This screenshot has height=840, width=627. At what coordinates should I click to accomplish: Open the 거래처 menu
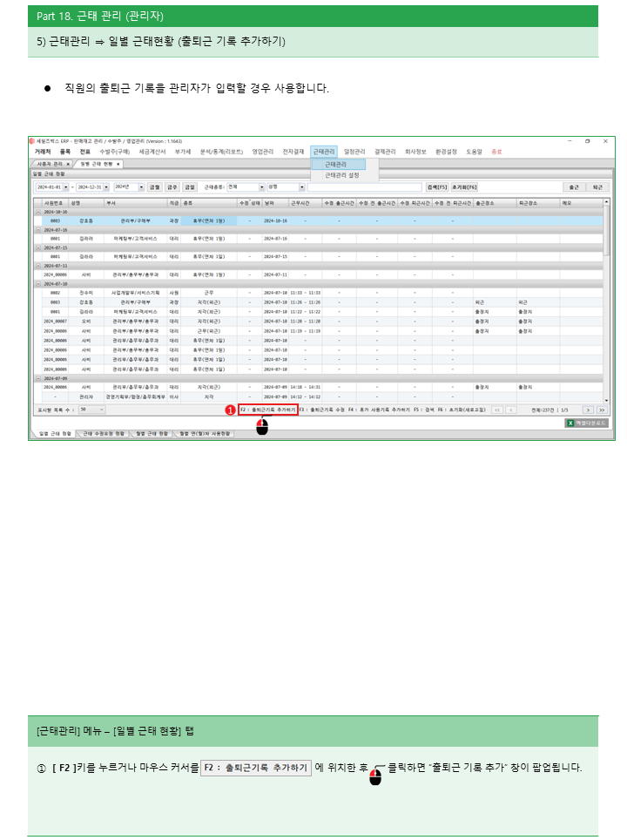[43, 152]
